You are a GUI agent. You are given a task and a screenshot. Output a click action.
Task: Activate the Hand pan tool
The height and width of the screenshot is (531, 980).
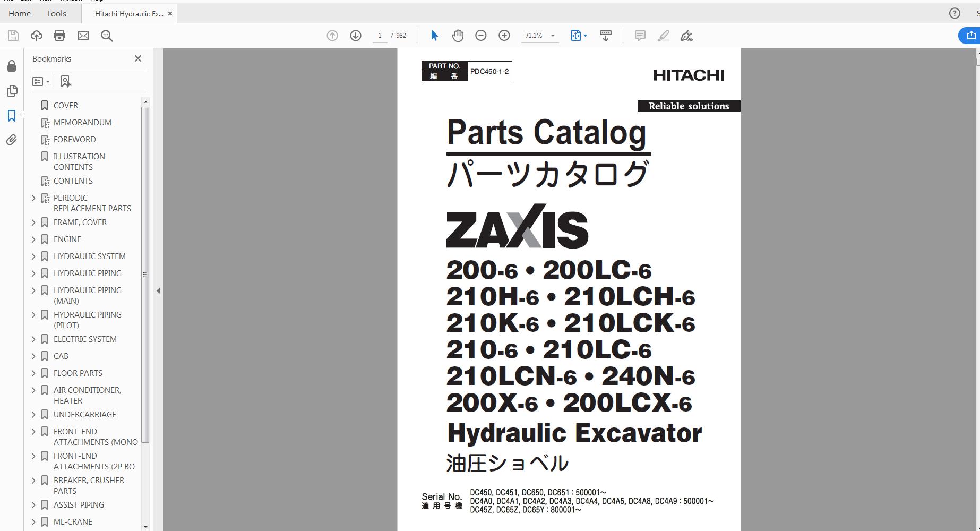pos(458,36)
